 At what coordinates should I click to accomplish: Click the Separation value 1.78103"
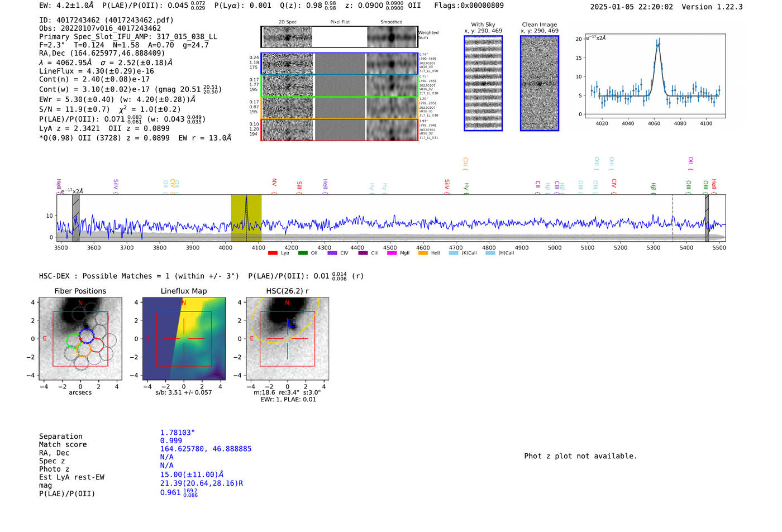pyautogui.click(x=177, y=433)
